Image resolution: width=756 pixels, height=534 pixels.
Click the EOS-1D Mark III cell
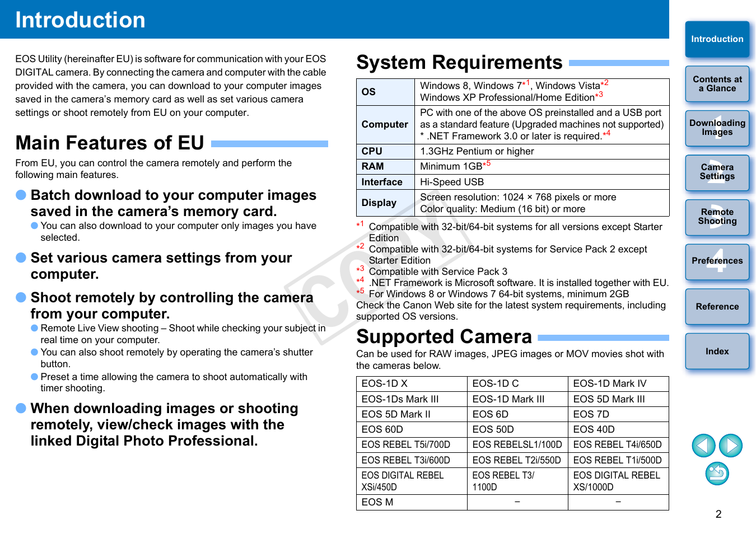point(517,399)
